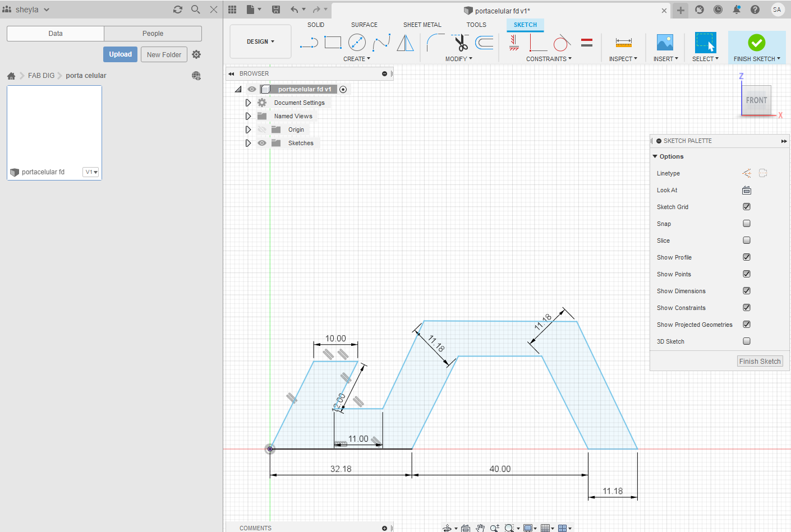Viewport: 791px width, 532px height.
Task: Select the Line sketch tool
Action: (309, 43)
